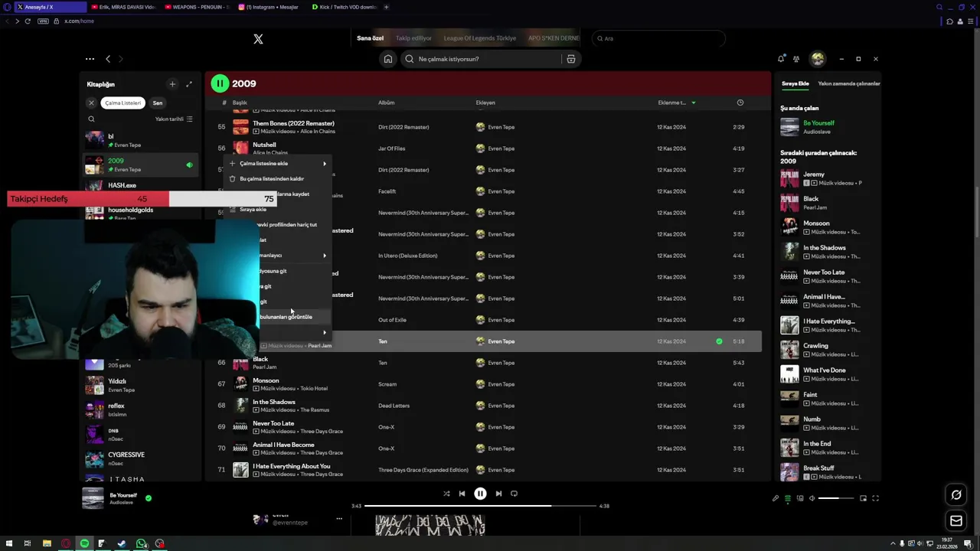Skip to next track

tap(498, 494)
